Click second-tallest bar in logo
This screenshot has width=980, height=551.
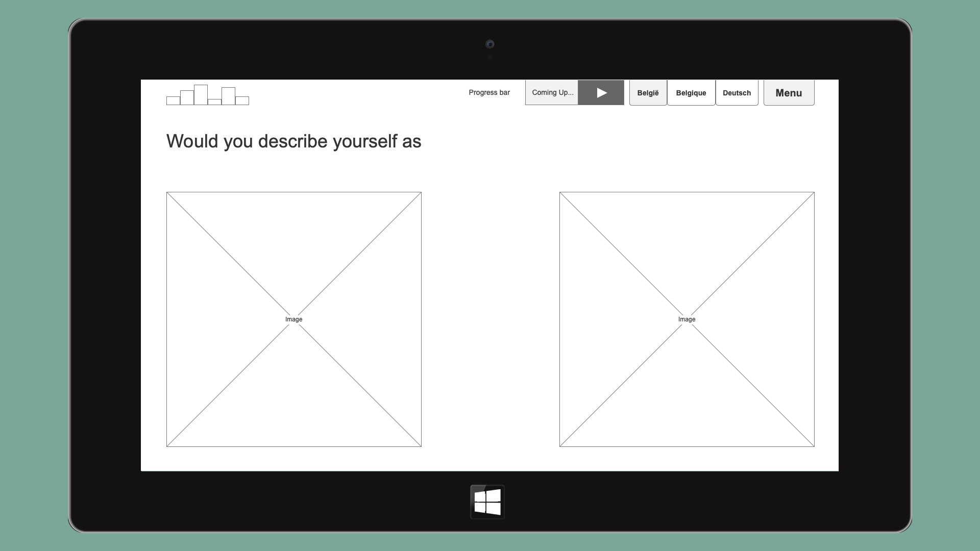click(x=228, y=96)
